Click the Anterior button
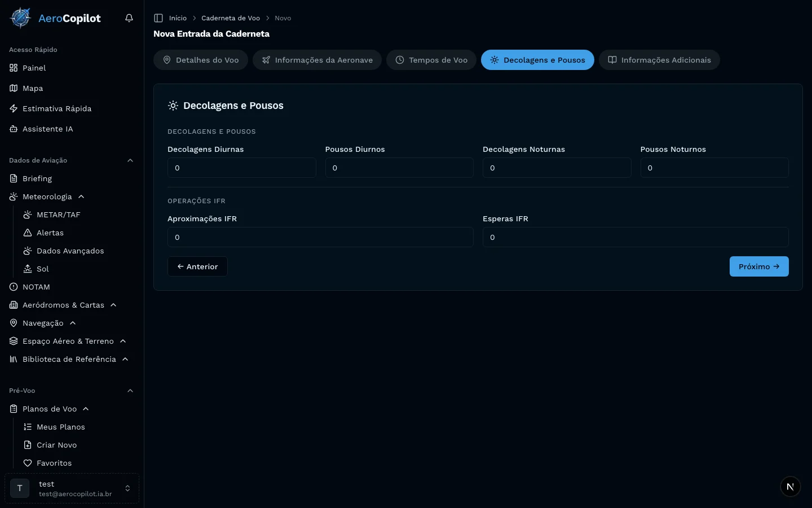Viewport: 812px width, 508px height. [197, 266]
